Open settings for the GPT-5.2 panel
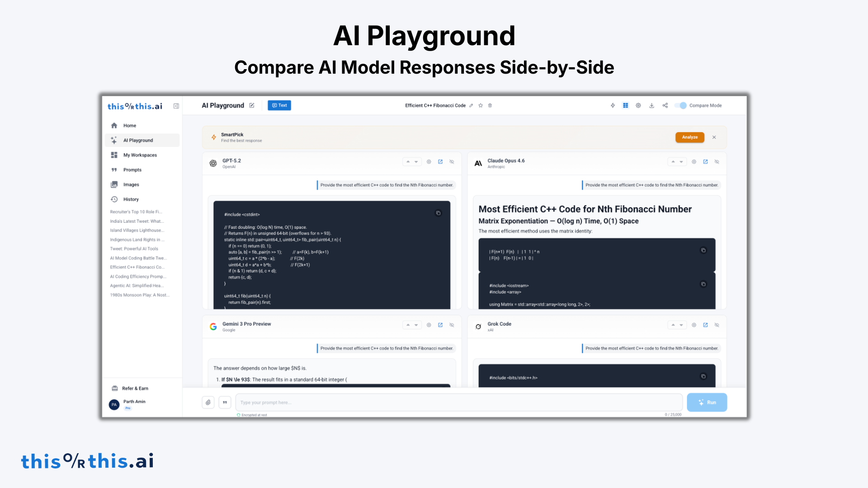The height and width of the screenshot is (488, 868). (x=429, y=161)
